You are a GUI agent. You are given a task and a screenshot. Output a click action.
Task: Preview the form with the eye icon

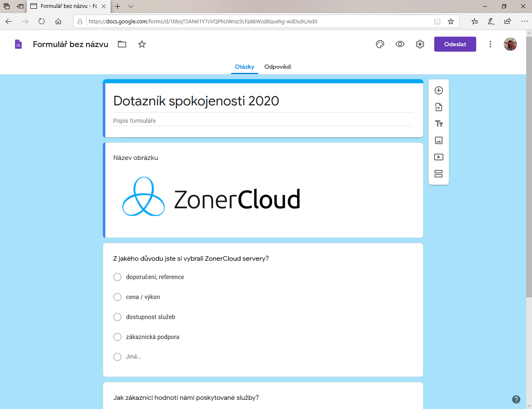point(400,44)
